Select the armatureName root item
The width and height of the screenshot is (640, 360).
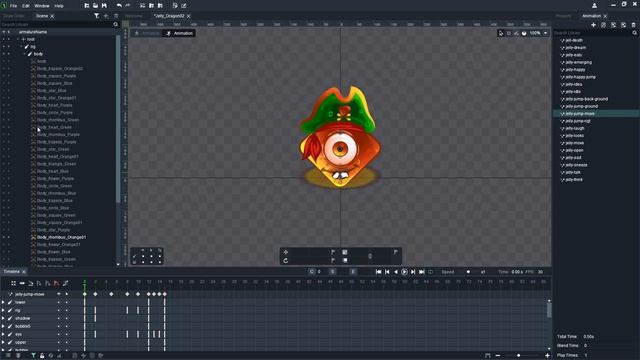(x=33, y=32)
